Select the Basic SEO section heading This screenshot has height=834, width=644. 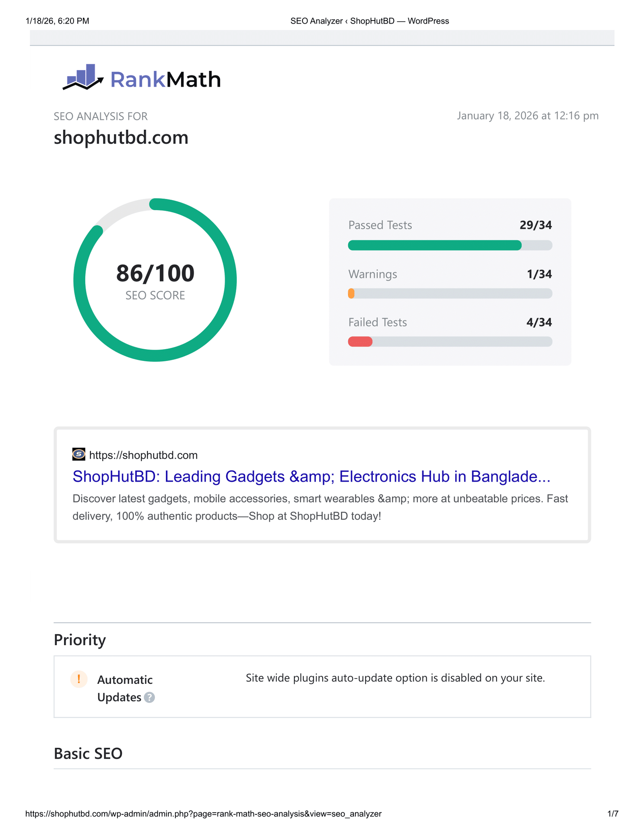88,753
